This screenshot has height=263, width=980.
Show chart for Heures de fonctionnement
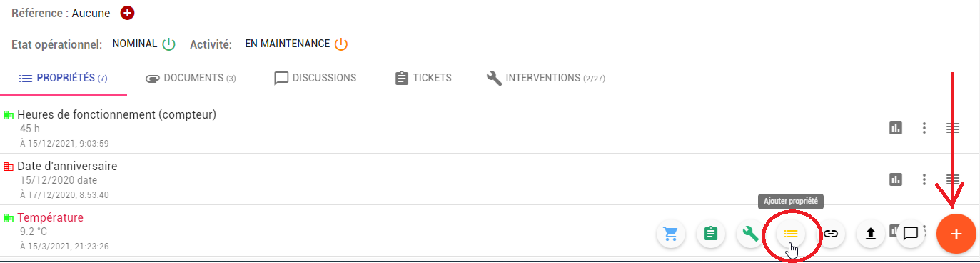[x=896, y=128]
